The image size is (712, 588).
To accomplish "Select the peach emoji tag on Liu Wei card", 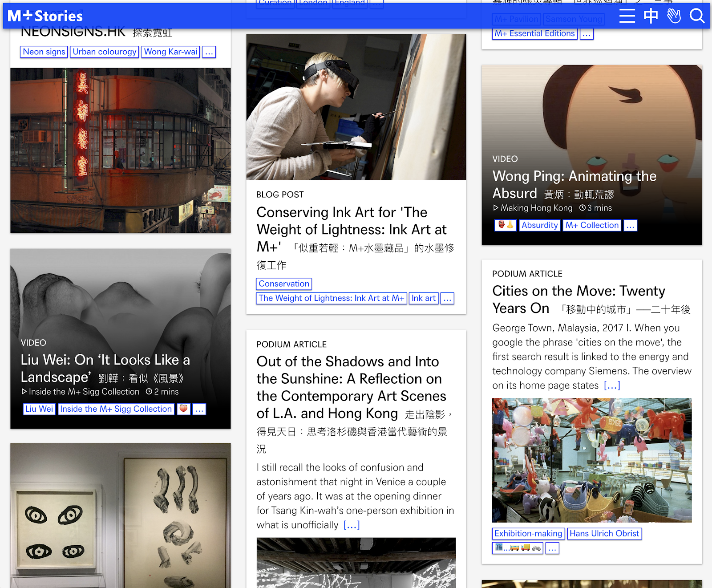I will (x=184, y=409).
